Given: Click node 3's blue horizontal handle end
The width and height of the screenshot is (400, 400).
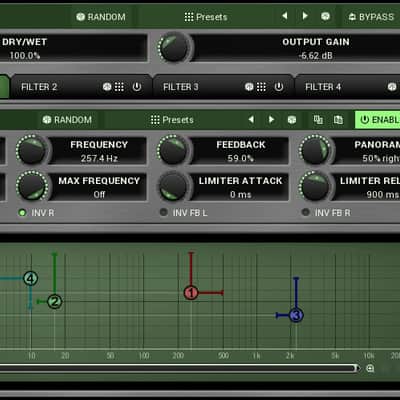Looking at the screenshot, I should tap(277, 315).
